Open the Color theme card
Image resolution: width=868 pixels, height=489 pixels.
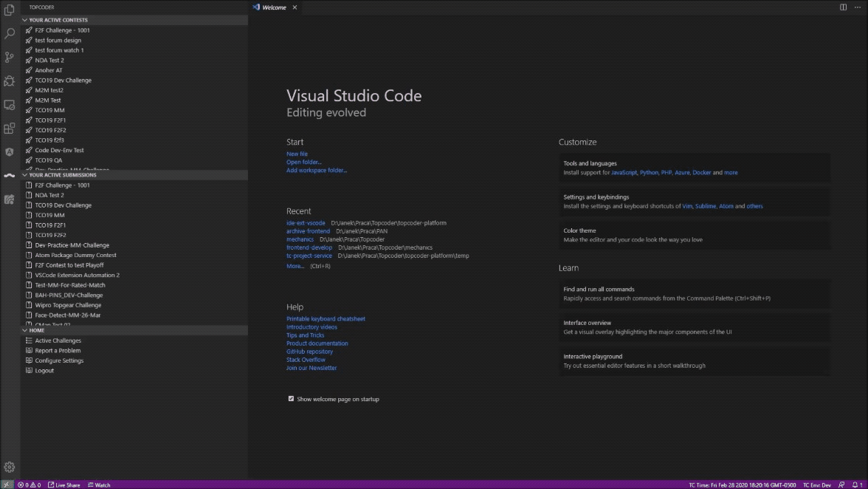[694, 236]
